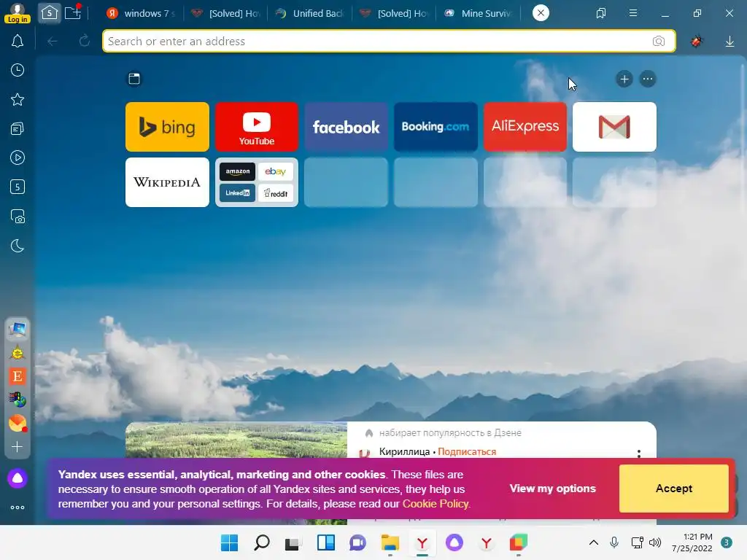The width and height of the screenshot is (747, 560).
Task: Open LinkedIn in the folder tile
Action: [237, 192]
